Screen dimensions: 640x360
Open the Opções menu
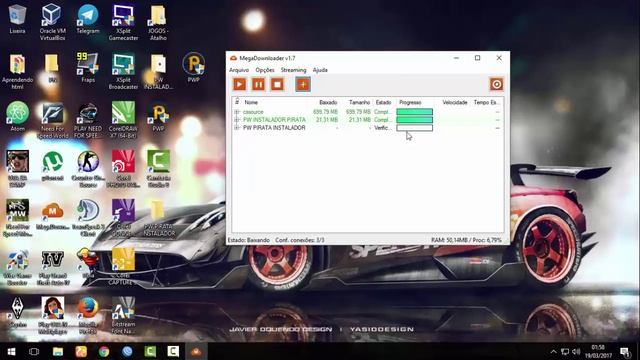pos(265,70)
